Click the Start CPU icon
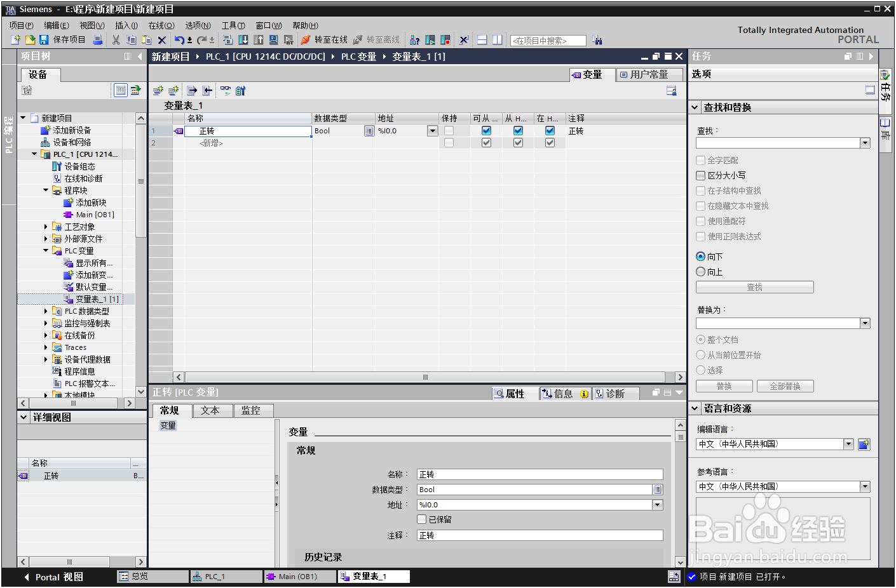The image size is (896, 588). pos(430,40)
